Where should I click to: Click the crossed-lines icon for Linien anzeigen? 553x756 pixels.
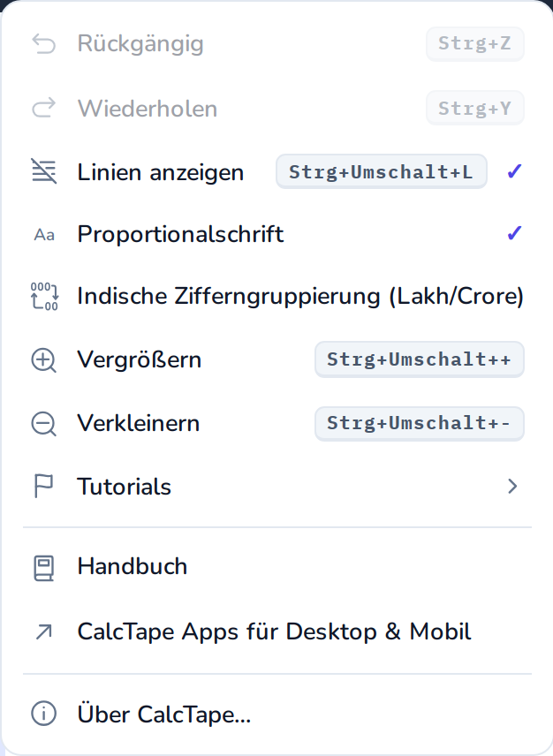click(44, 171)
